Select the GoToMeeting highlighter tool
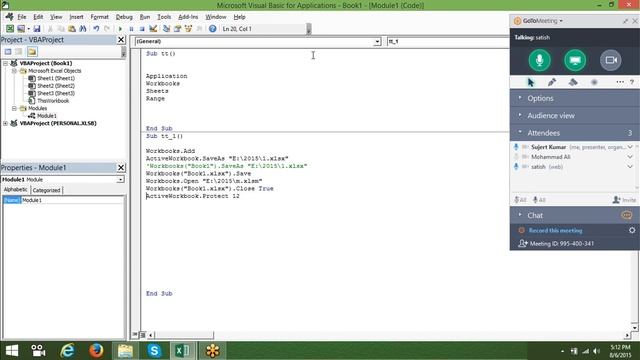The width and height of the screenshot is (640, 360). click(x=573, y=82)
